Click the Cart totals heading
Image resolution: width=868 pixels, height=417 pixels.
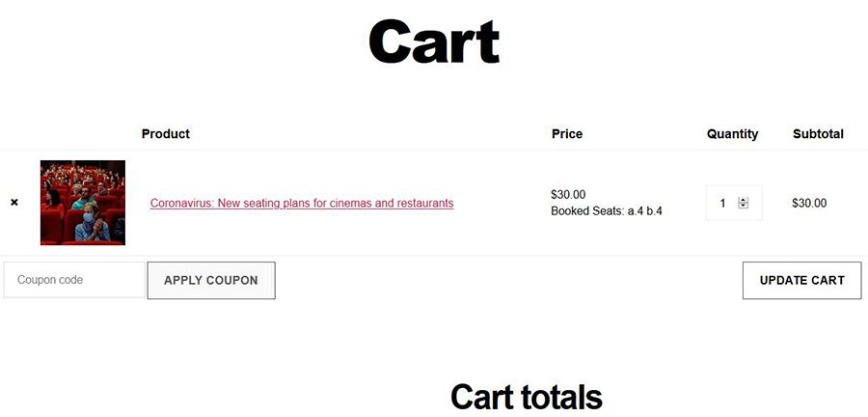tap(527, 397)
